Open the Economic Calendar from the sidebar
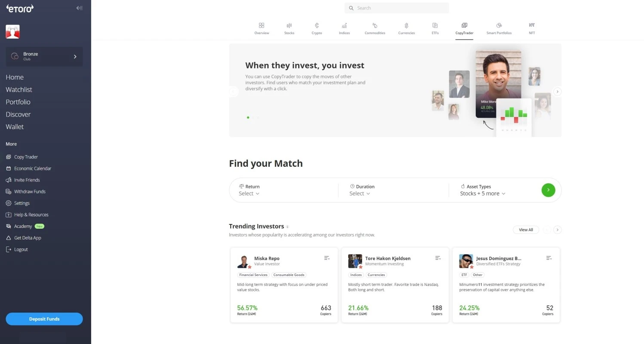This screenshot has width=644, height=344. [9, 168]
